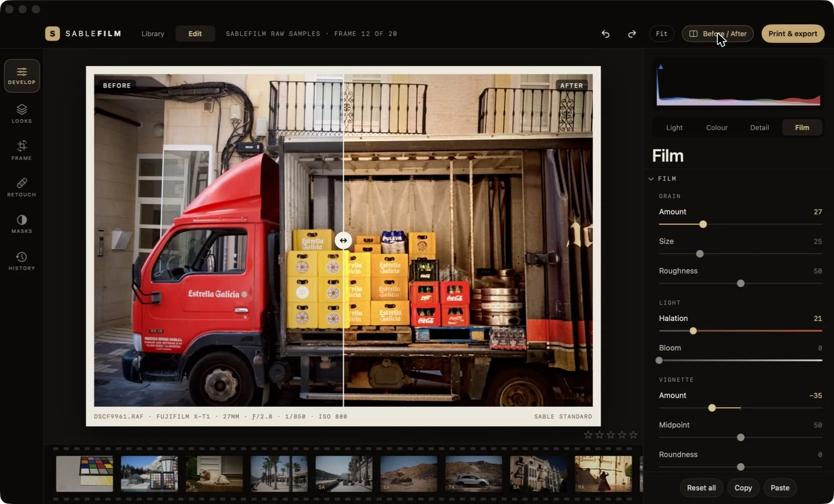Click the redo arrow icon
This screenshot has height=504, width=834.
tap(631, 34)
